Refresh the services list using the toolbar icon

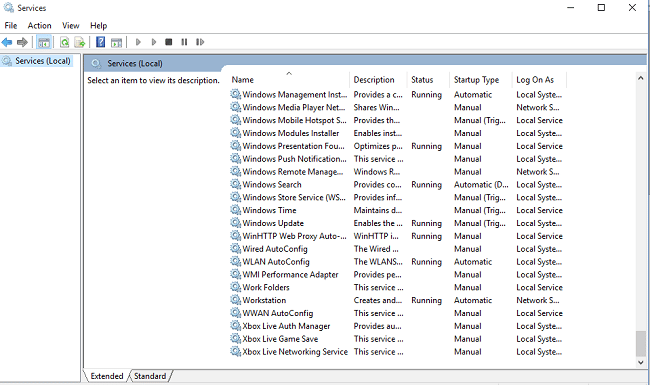[64, 42]
